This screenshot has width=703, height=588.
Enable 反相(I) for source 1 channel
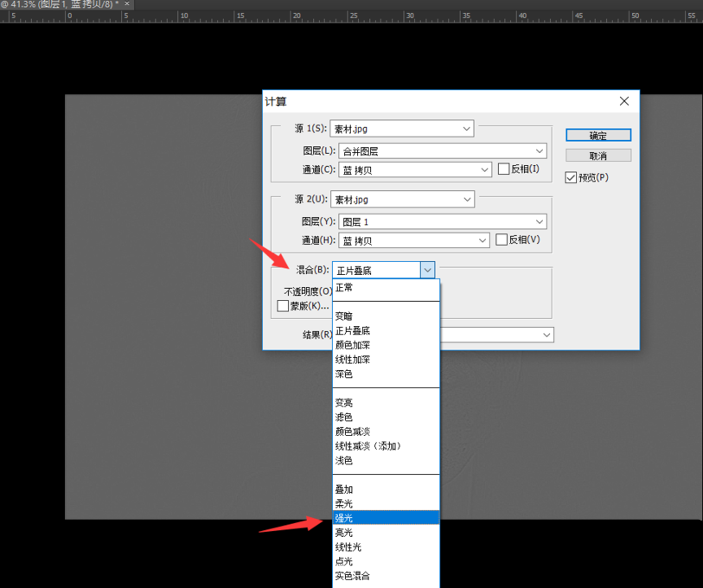click(x=503, y=169)
